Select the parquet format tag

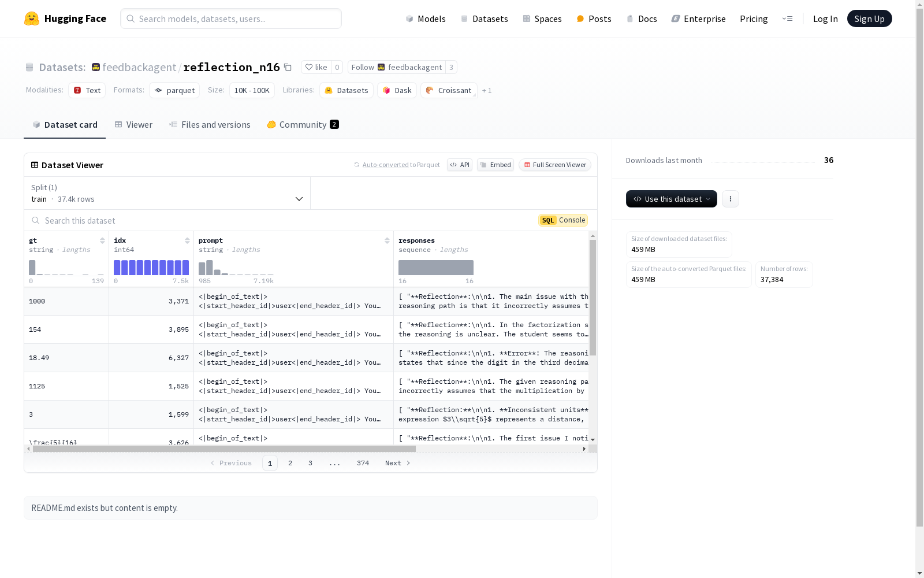(x=174, y=90)
